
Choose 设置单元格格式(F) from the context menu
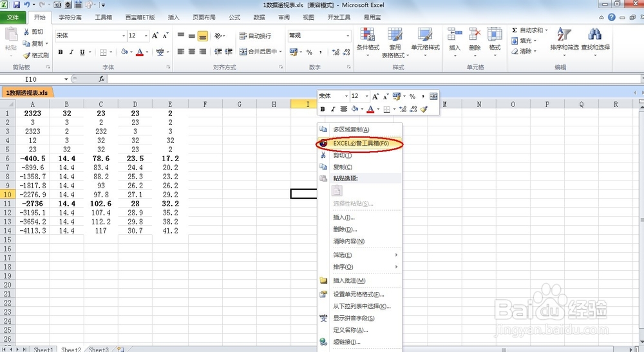(359, 295)
